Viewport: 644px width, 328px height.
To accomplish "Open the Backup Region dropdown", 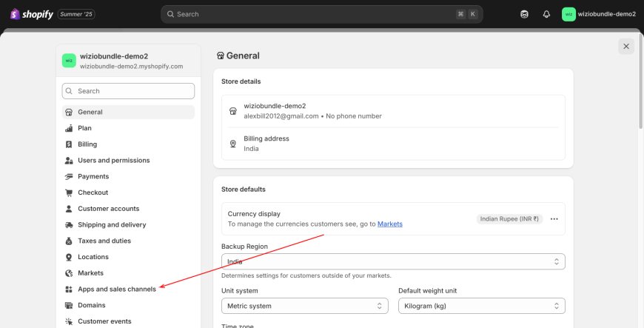I will 393,262.
